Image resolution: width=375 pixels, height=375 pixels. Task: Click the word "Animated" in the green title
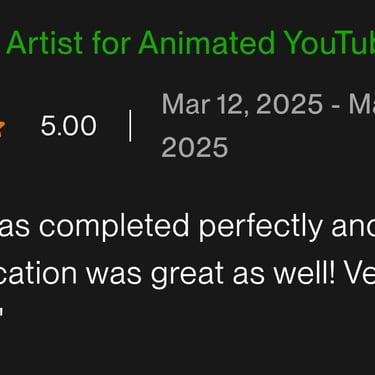coord(207,43)
